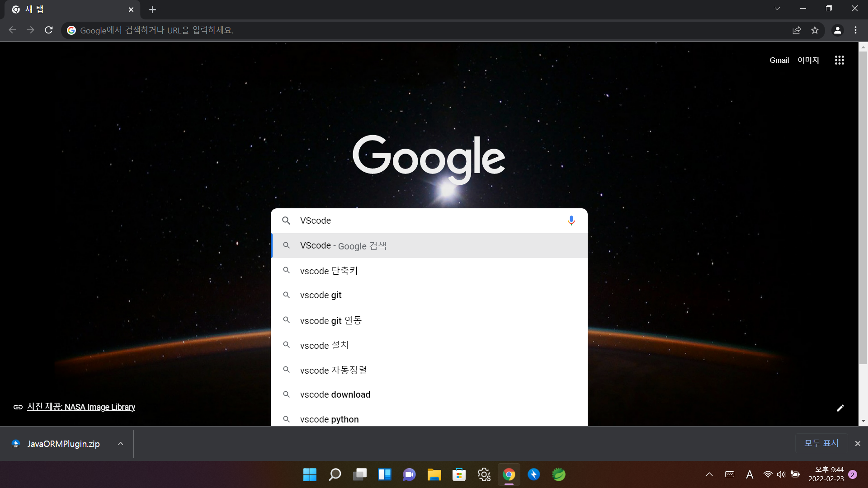
Task: Open the Chrome profile avatar
Action: [837, 30]
